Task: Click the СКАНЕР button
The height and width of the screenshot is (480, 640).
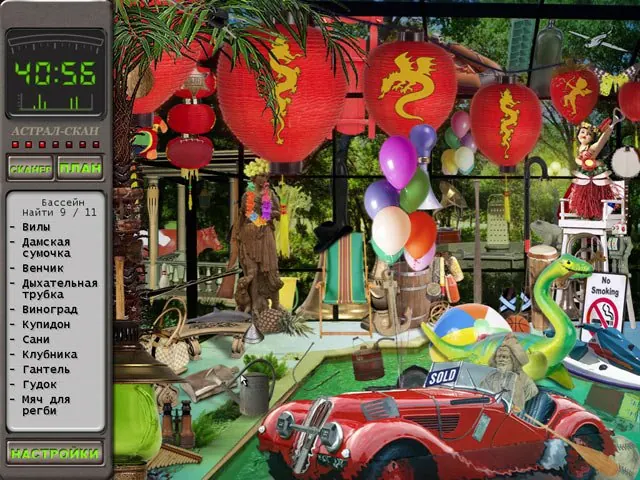Action: pyautogui.click(x=31, y=168)
